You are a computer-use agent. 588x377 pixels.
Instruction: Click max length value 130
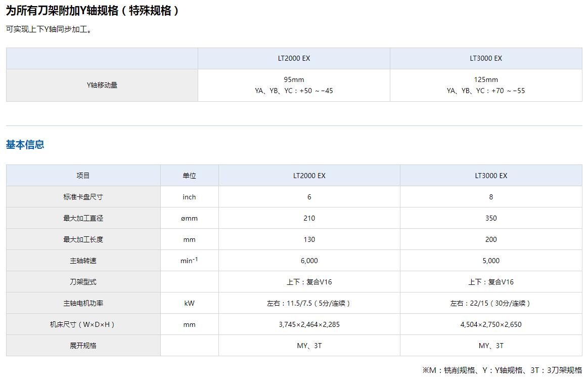[x=309, y=239]
